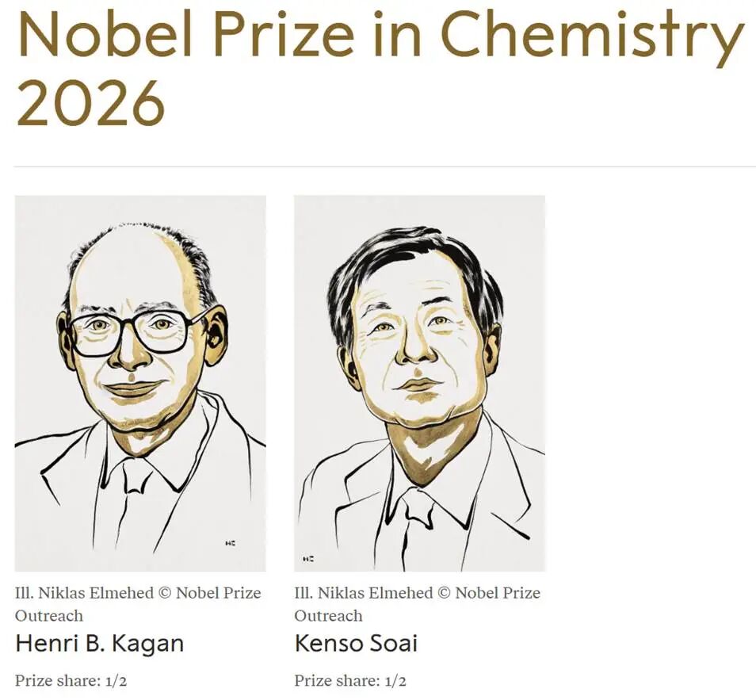Viewport: 756px width, 700px height.
Task: Click the glasses in Kagan's portrait
Action: pyautogui.click(x=132, y=332)
